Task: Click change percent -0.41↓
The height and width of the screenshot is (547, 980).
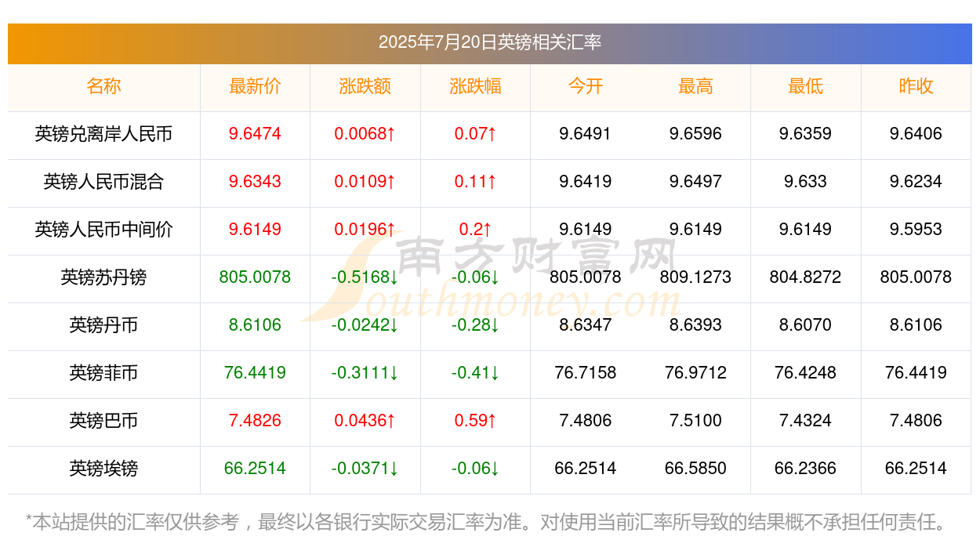Action: [x=475, y=373]
